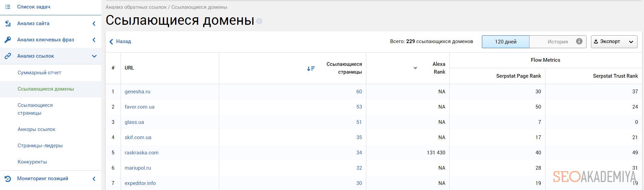Click the task list icon in sidebar
The height and width of the screenshot is (190, 644).
(x=8, y=7)
